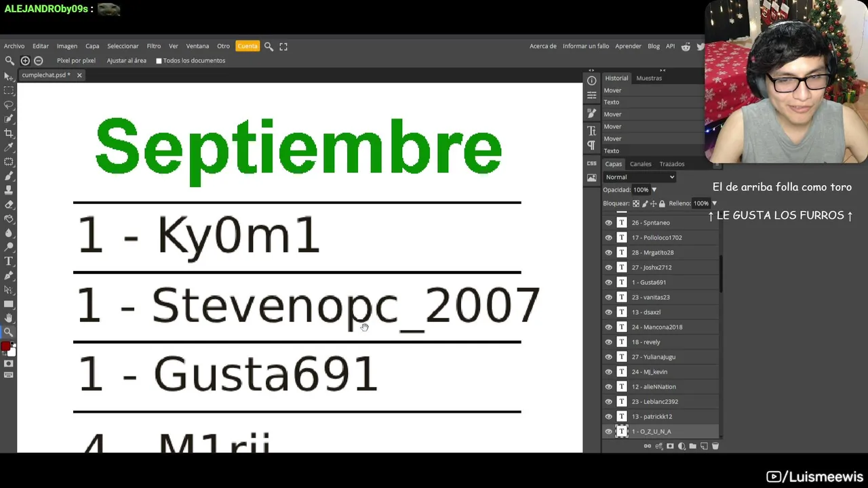
Task: Select the Rectangle Select tool
Action: pos(8,91)
